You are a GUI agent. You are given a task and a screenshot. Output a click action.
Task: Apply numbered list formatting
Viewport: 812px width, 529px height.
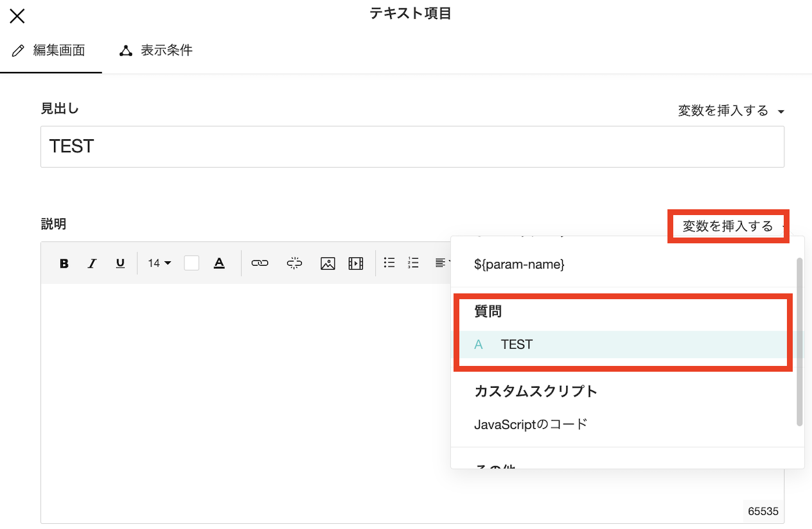coord(414,263)
